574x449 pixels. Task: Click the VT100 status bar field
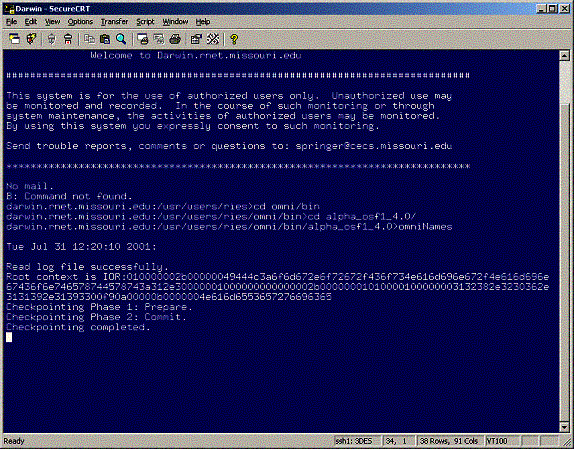coord(502,441)
